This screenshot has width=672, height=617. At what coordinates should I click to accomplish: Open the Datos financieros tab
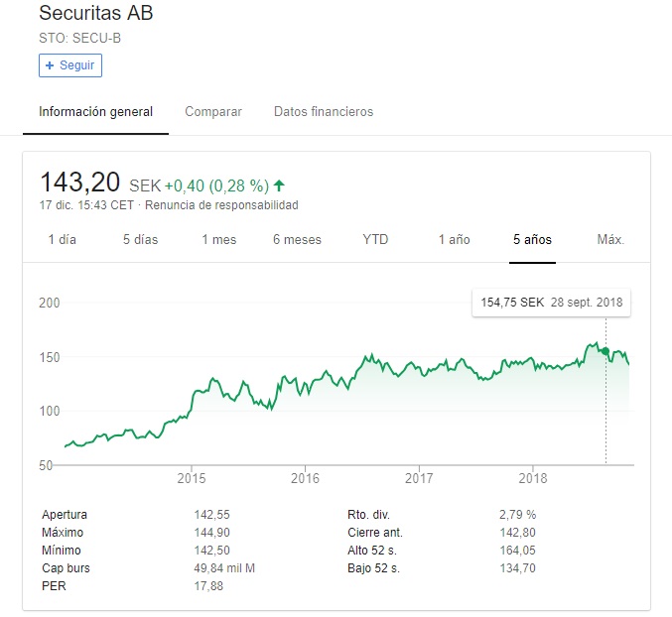point(324,112)
